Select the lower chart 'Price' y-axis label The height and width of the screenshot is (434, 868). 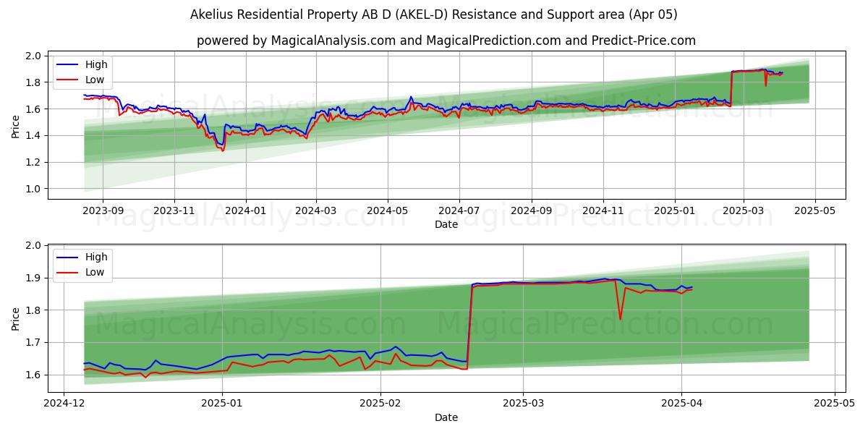pyautogui.click(x=16, y=318)
